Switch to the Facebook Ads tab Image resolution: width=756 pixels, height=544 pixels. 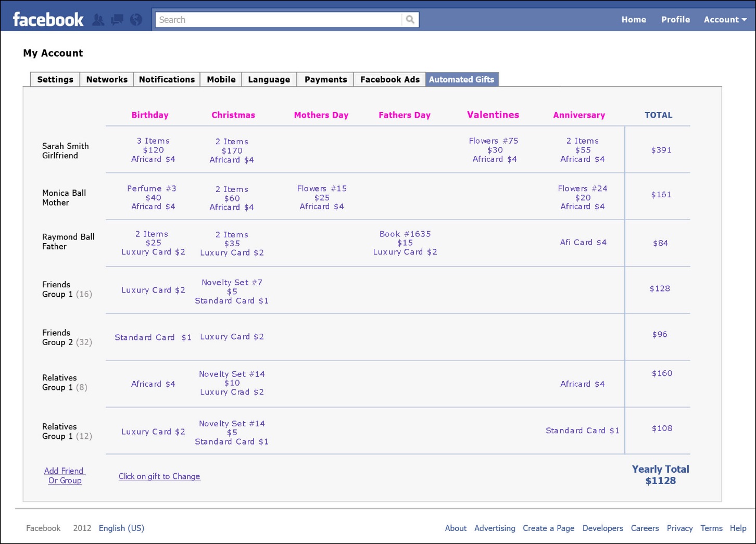coord(389,80)
